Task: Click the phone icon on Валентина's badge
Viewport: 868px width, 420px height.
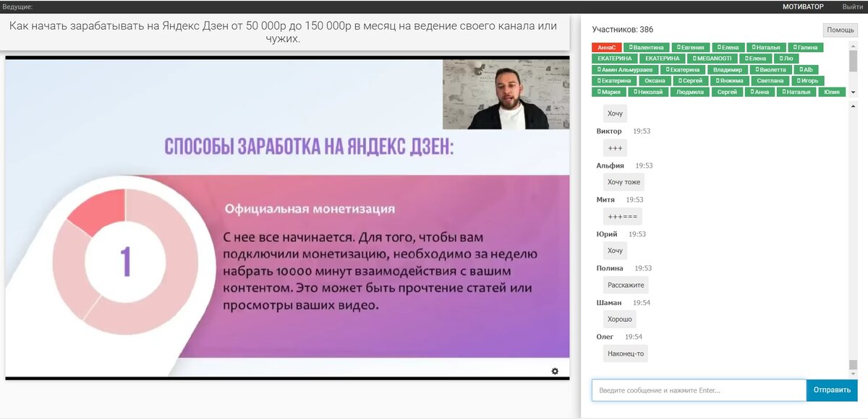Action: click(631, 48)
